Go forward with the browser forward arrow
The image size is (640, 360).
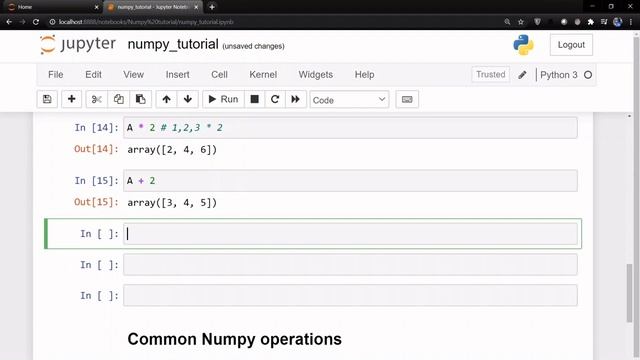coord(22,22)
